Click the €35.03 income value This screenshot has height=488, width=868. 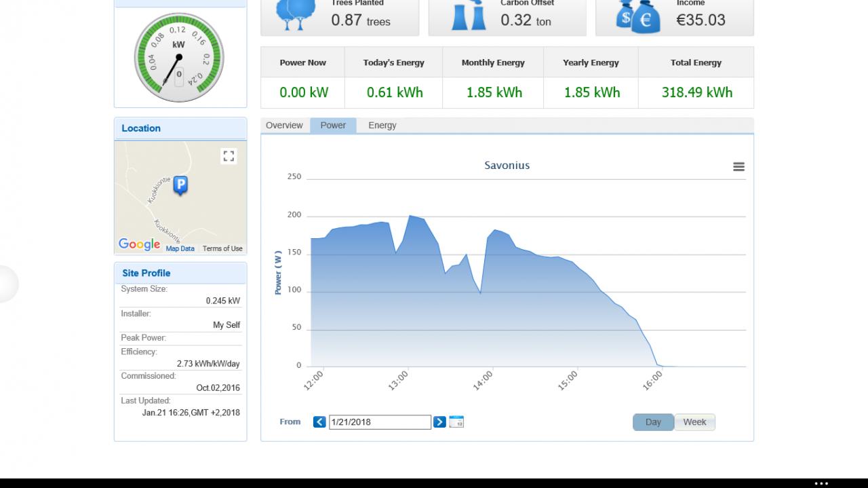click(701, 20)
